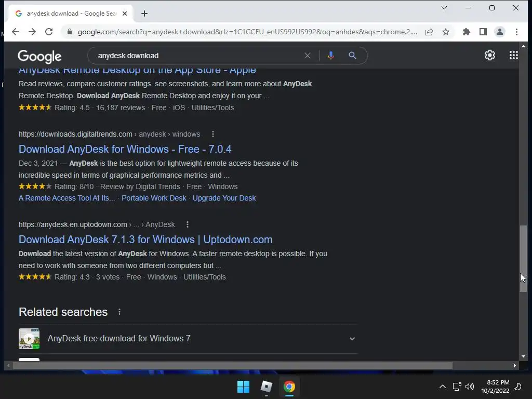Open focus assist moon icon
Screen dimensions: 532x399
(518, 387)
